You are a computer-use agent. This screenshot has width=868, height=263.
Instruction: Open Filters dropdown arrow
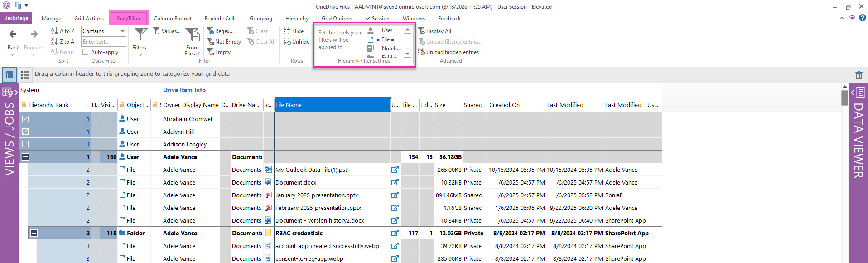[141, 55]
